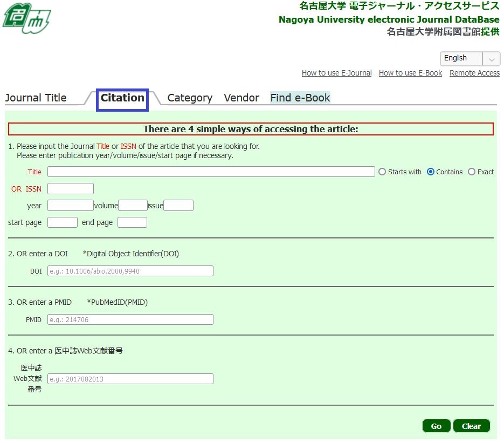Screen dimensions: 504x443
Task: Click the red Title label text
Action: point(34,172)
